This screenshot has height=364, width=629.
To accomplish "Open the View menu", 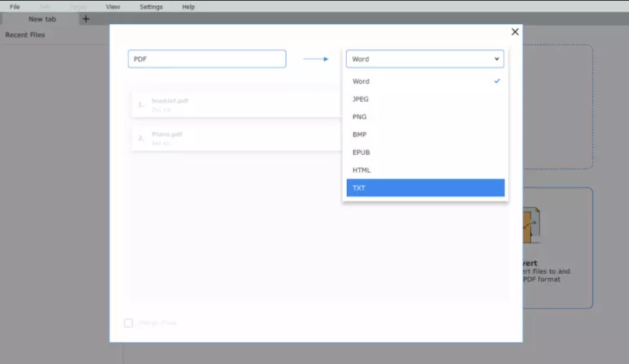I will point(113,7).
